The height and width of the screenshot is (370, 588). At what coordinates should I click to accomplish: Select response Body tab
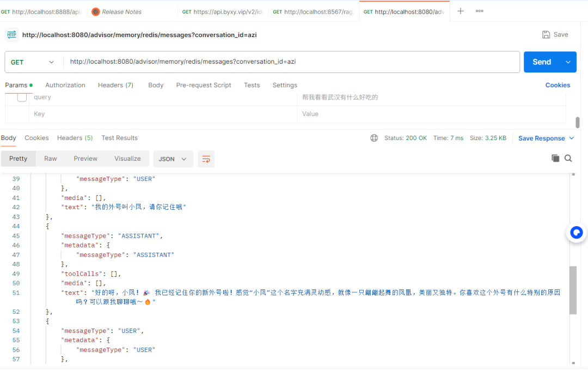point(8,138)
